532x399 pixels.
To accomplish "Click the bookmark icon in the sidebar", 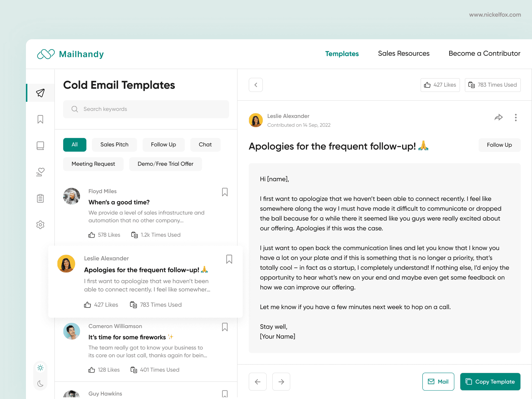I will 41,119.
